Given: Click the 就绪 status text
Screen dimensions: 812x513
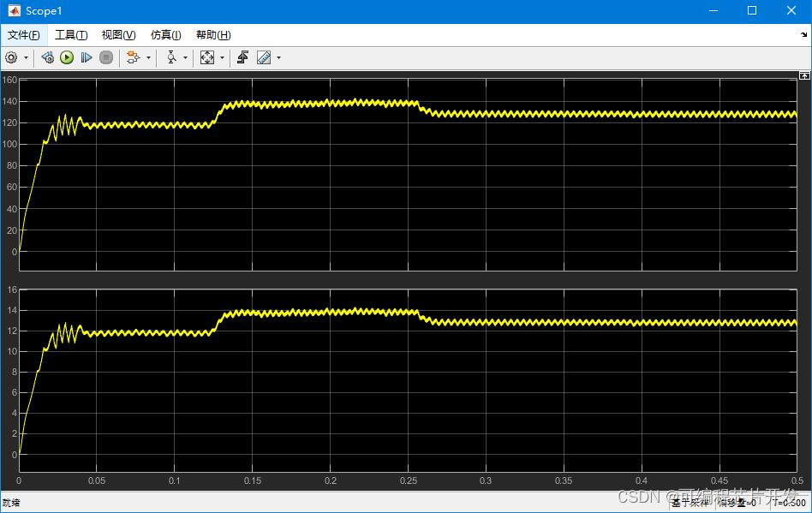Looking at the screenshot, I should [x=11, y=503].
